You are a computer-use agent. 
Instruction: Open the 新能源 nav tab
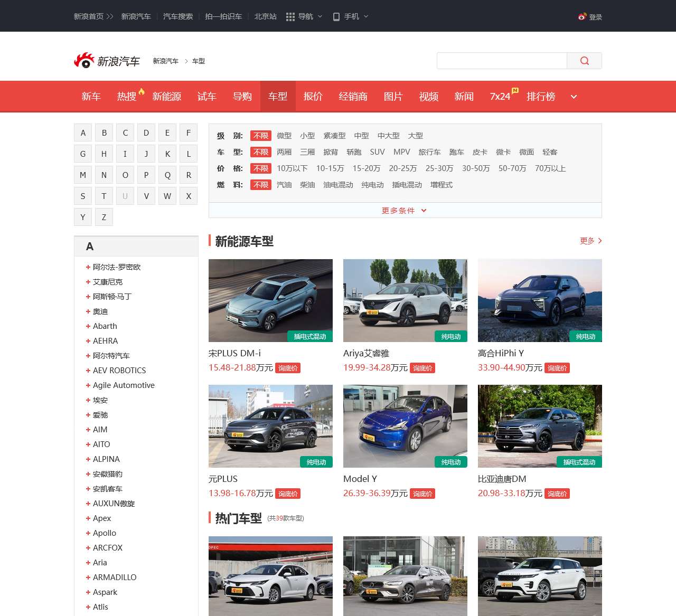tap(167, 97)
